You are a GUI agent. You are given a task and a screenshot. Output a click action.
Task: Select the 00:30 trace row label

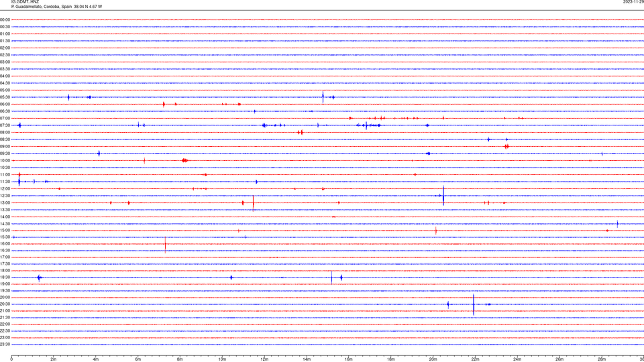tap(5, 27)
